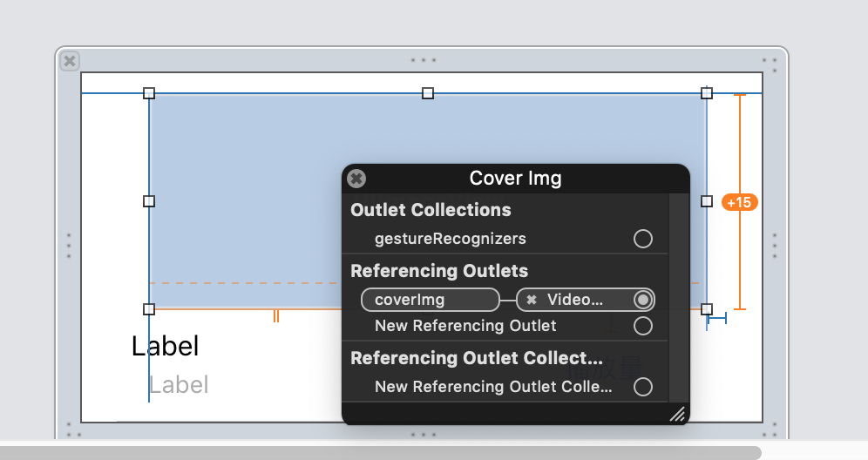Select the Video... connection pill
The height and width of the screenshot is (460, 868).
585,300
